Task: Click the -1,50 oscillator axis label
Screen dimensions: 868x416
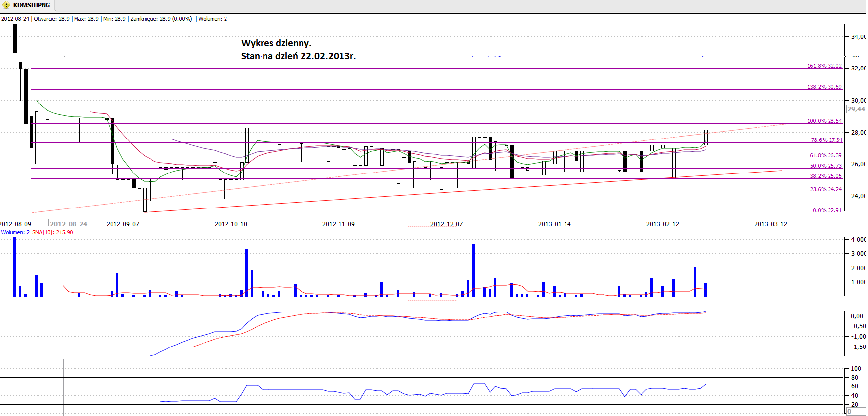Action: (x=859, y=347)
